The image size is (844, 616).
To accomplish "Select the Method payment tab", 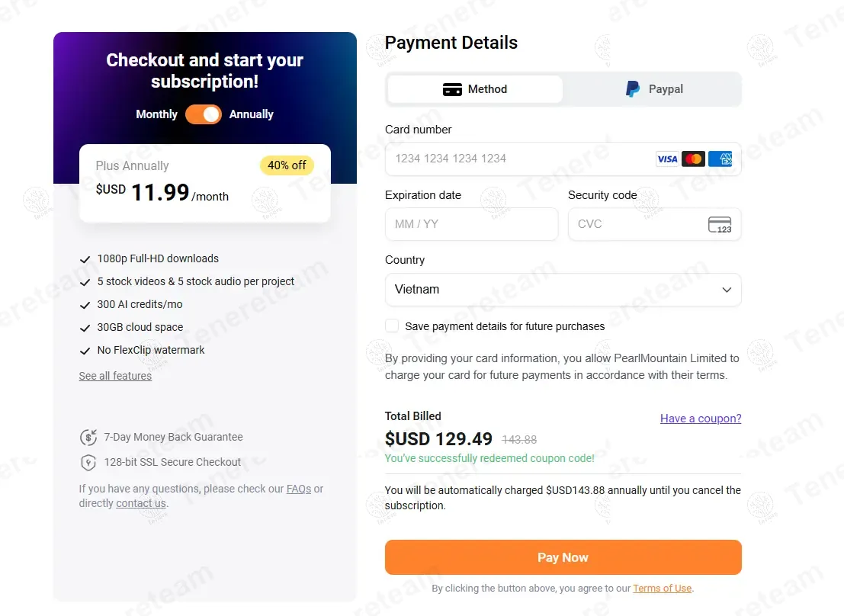I will tap(475, 89).
